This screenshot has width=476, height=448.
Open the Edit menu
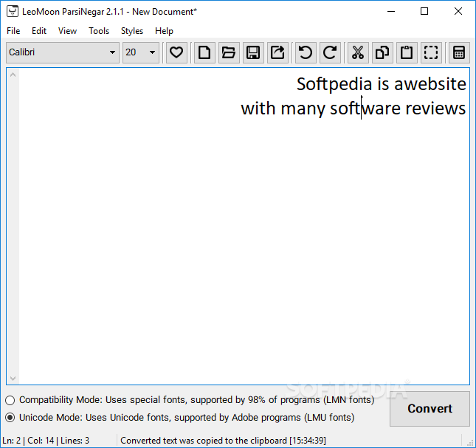coord(39,31)
